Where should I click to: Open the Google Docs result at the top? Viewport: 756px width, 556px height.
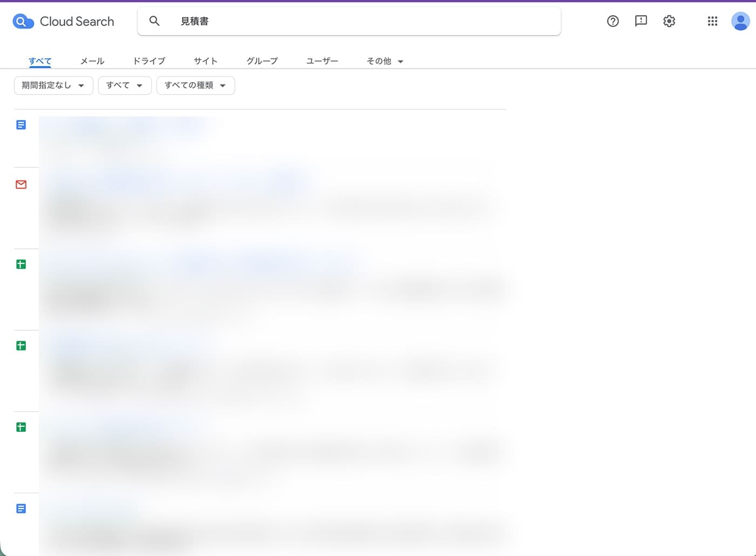(x=21, y=124)
